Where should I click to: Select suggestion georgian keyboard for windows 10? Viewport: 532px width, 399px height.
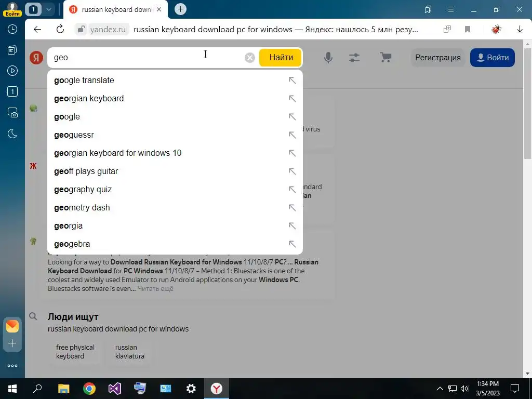click(175, 153)
